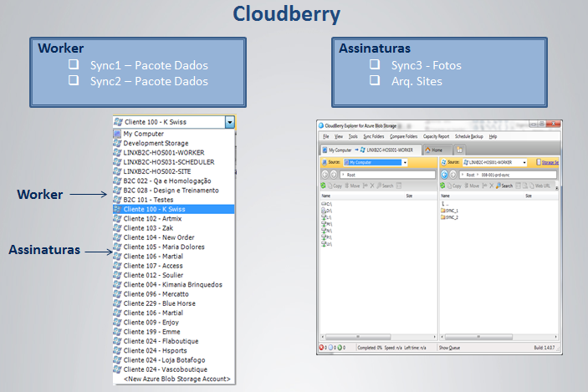Image resolution: width=588 pixels, height=392 pixels.
Task: Click the left pane Root path field
Action: [387, 175]
